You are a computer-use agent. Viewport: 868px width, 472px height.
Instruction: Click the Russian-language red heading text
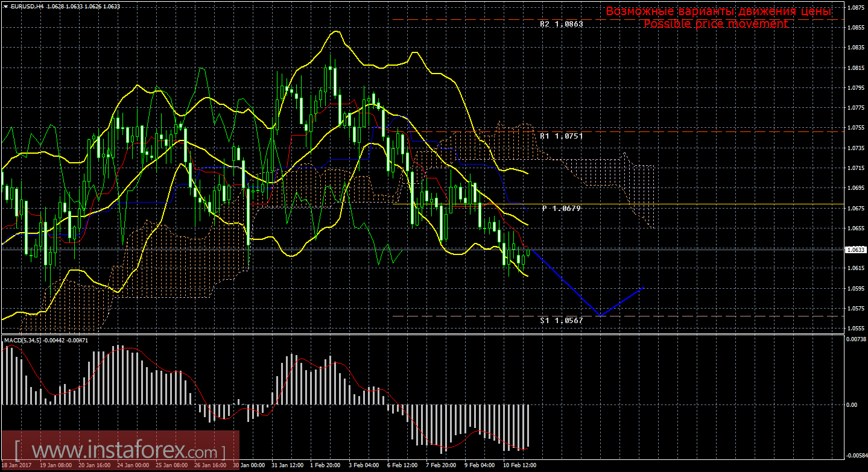[x=718, y=11]
